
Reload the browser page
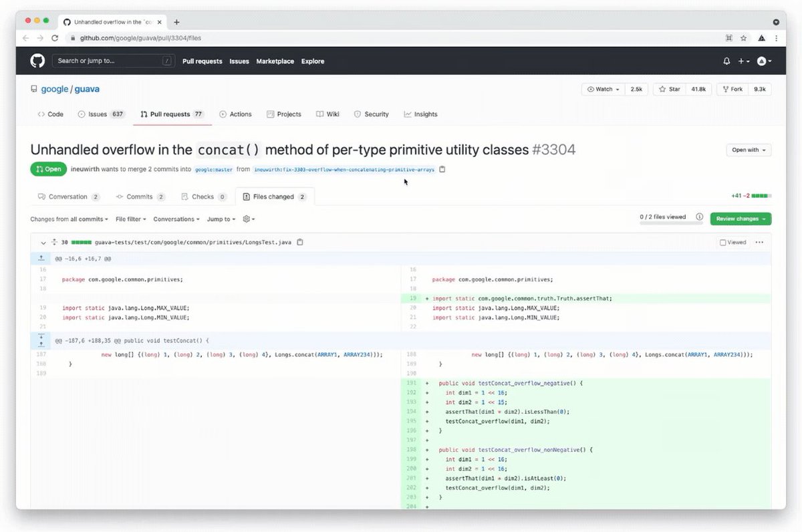pyautogui.click(x=55, y=39)
